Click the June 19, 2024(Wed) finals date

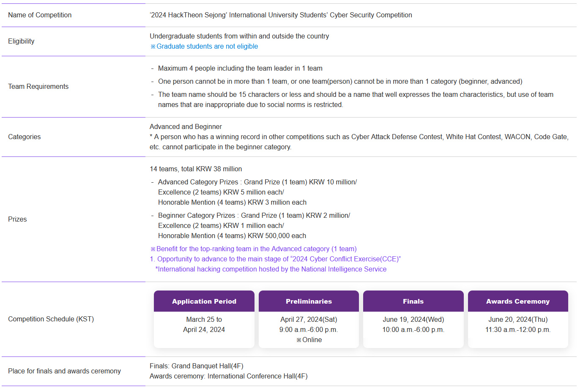click(x=413, y=319)
